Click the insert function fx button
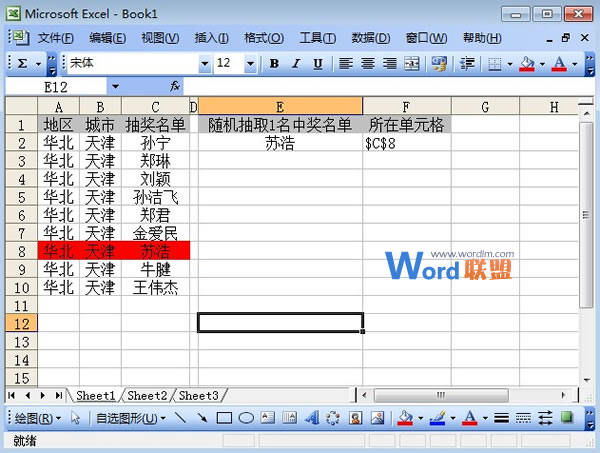 [x=175, y=86]
